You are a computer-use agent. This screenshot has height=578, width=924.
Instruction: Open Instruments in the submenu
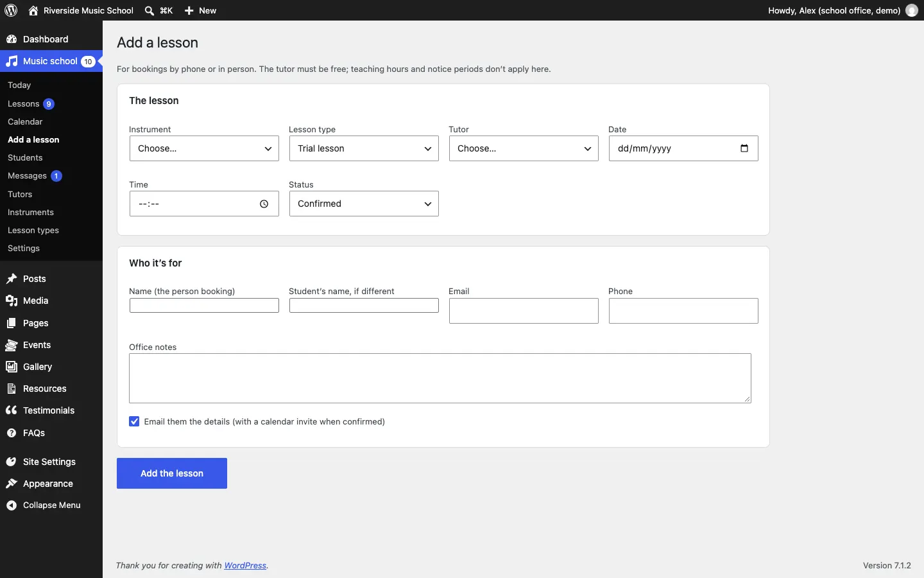pos(31,213)
